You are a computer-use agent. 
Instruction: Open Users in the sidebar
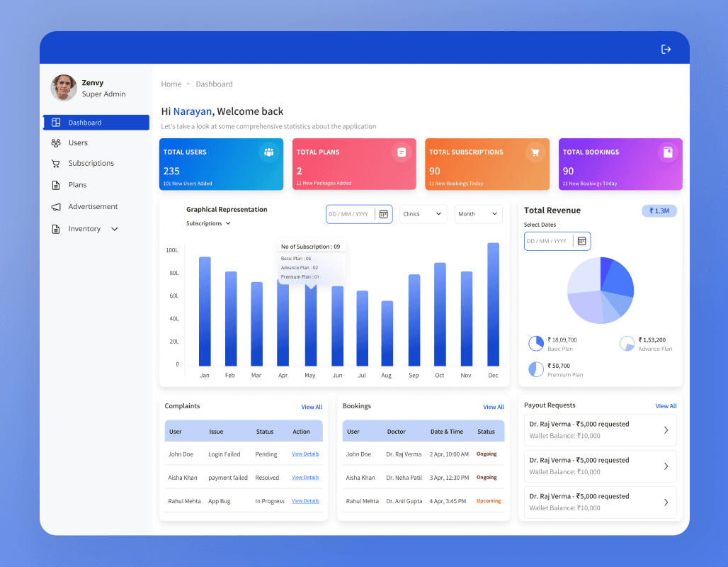[77, 142]
